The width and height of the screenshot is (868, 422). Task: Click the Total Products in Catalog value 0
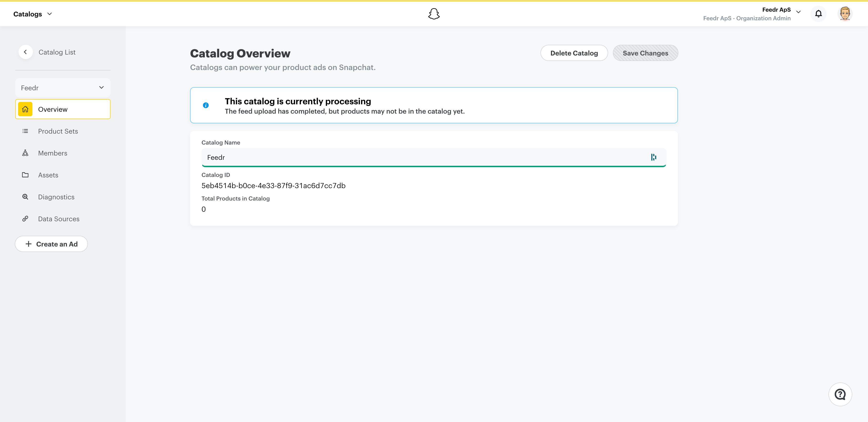click(203, 209)
